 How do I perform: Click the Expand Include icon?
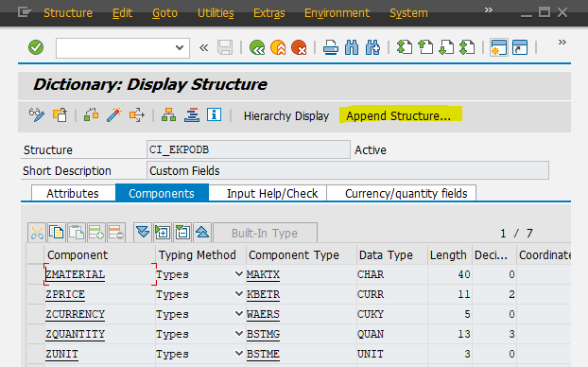[163, 233]
